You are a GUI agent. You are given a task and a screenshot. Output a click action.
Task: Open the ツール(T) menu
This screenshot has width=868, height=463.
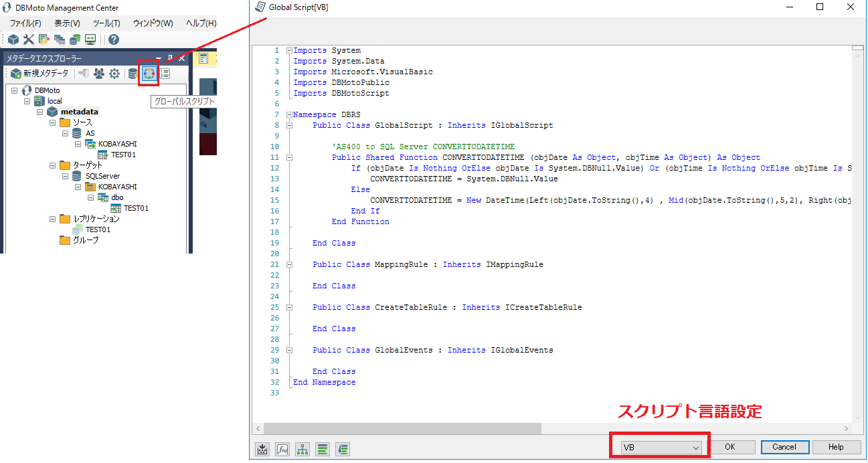pyautogui.click(x=106, y=23)
